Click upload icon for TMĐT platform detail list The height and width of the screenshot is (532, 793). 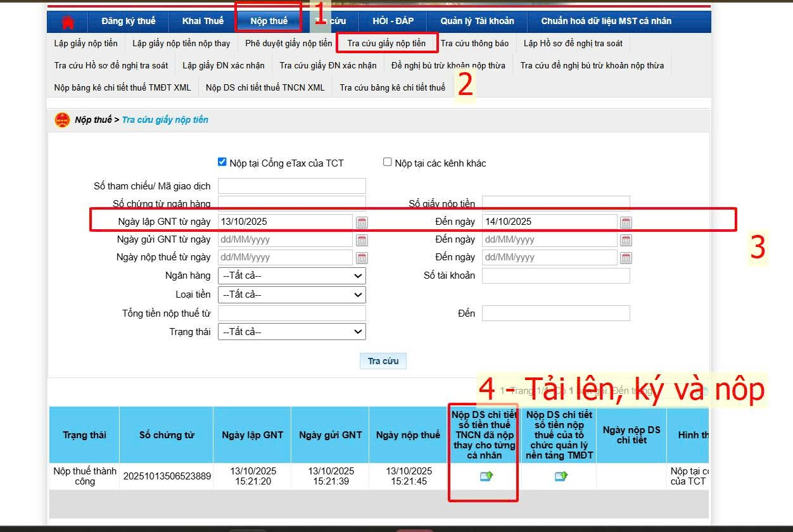tap(561, 476)
